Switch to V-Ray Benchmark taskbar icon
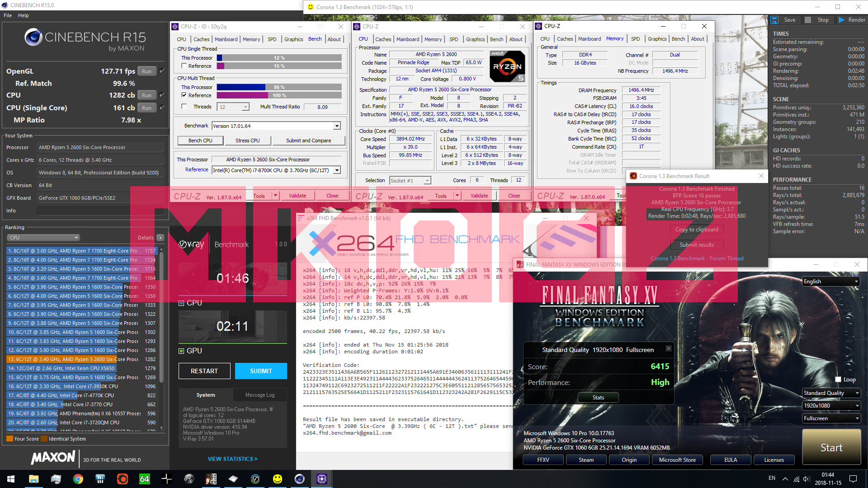The width and height of the screenshot is (868, 488). point(255,479)
